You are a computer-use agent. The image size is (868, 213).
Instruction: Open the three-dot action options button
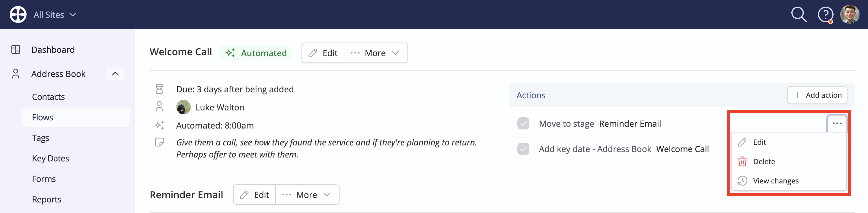[x=837, y=123]
